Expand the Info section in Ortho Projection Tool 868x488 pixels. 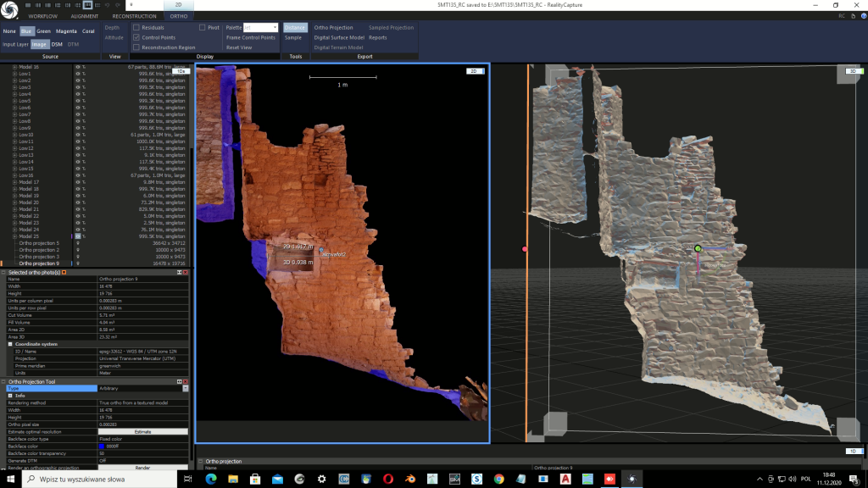(x=10, y=396)
